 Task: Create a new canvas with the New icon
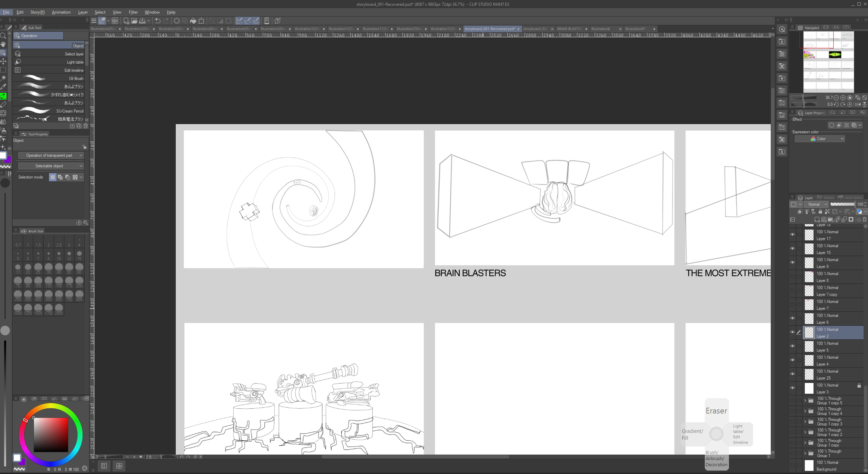pos(126,21)
